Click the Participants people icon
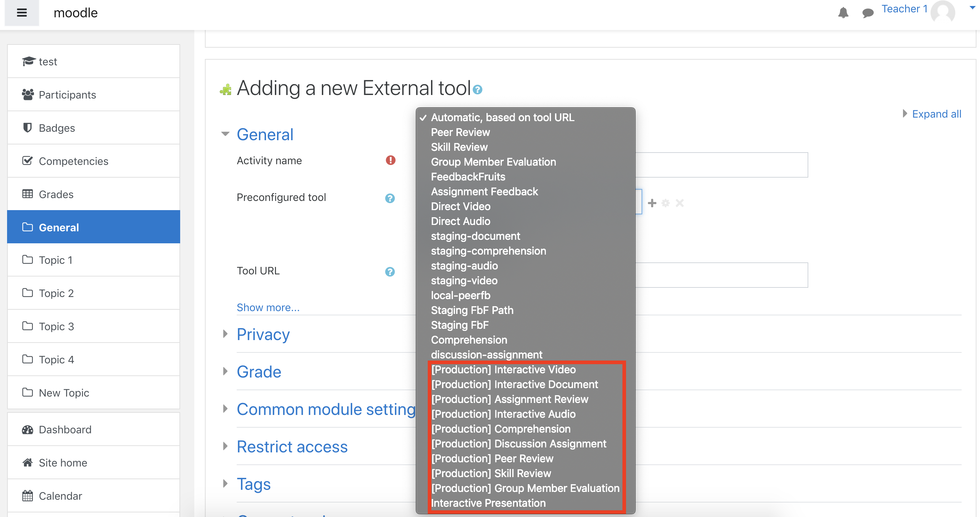The image size is (980, 517). pyautogui.click(x=28, y=94)
